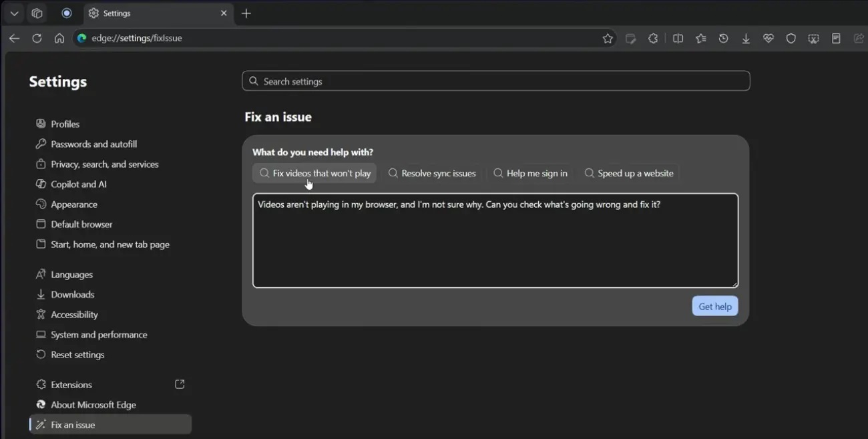Open the shield security icon in toolbar
868x439 pixels.
[x=791, y=39]
